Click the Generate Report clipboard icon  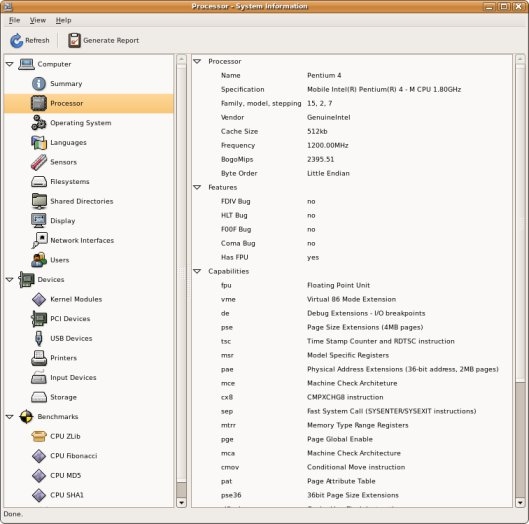[x=74, y=40]
